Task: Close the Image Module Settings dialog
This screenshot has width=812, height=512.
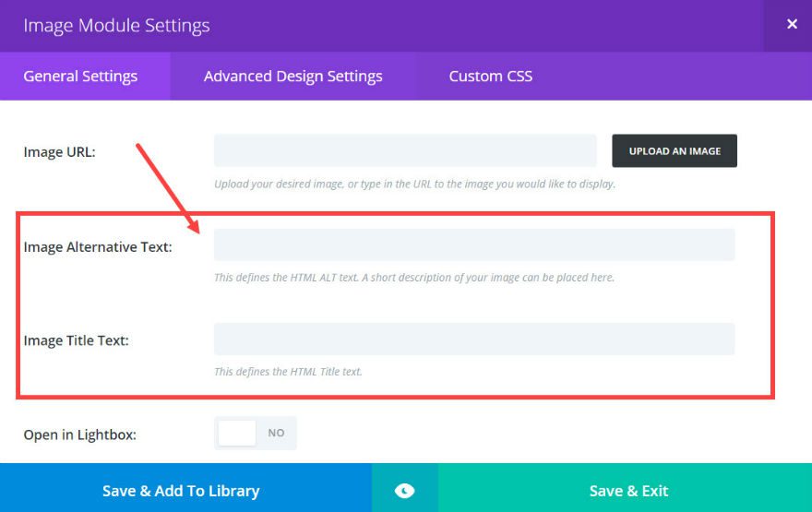Action: [791, 25]
